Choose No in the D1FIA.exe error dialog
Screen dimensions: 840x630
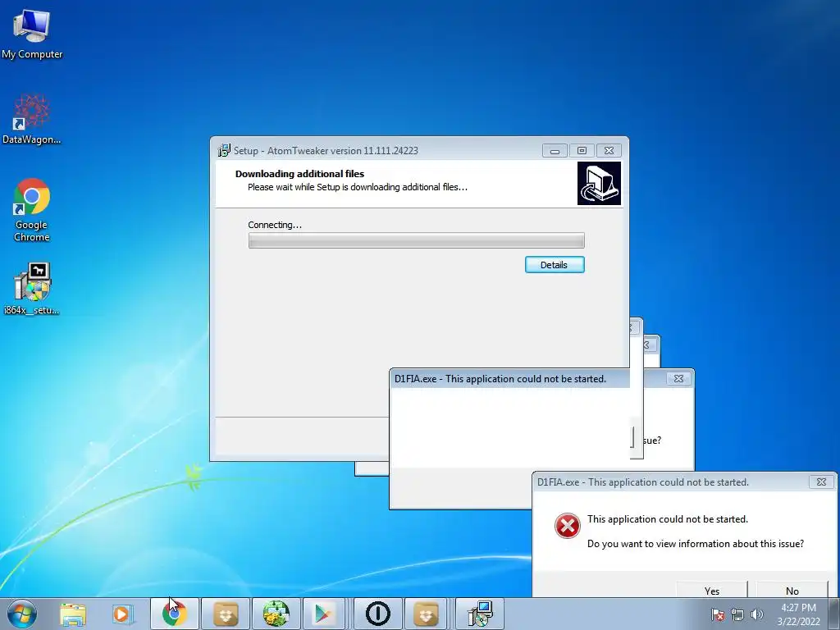[792, 591]
